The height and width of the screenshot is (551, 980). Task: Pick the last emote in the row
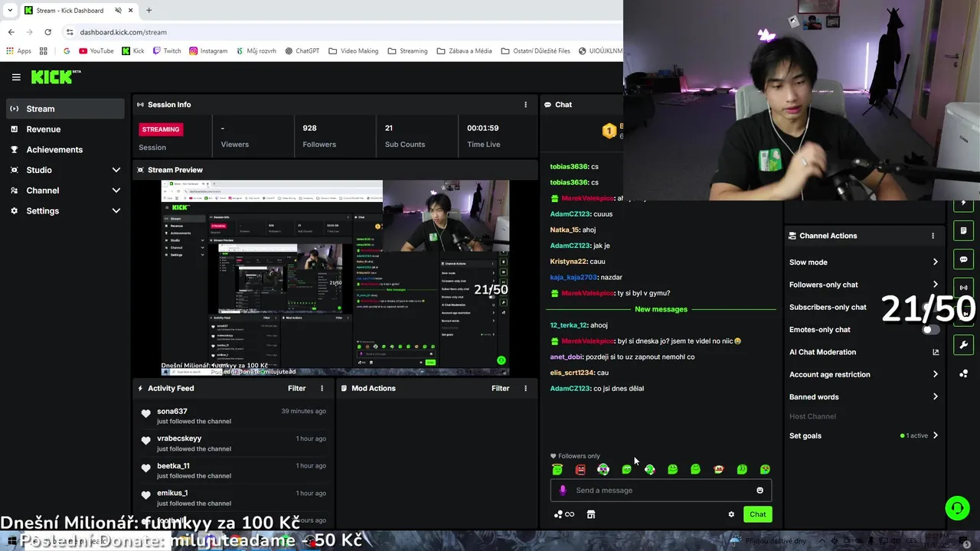click(x=765, y=469)
